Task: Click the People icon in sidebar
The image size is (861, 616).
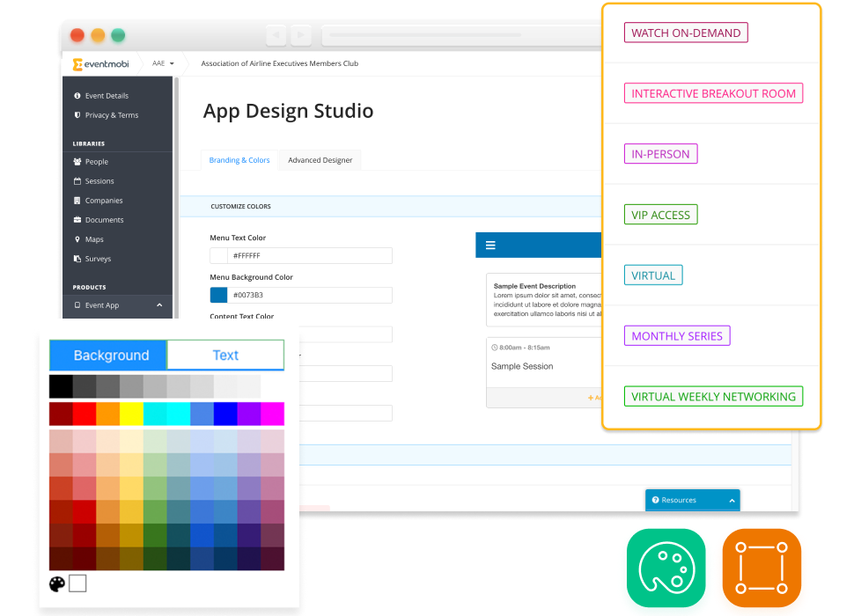Action: (77, 162)
